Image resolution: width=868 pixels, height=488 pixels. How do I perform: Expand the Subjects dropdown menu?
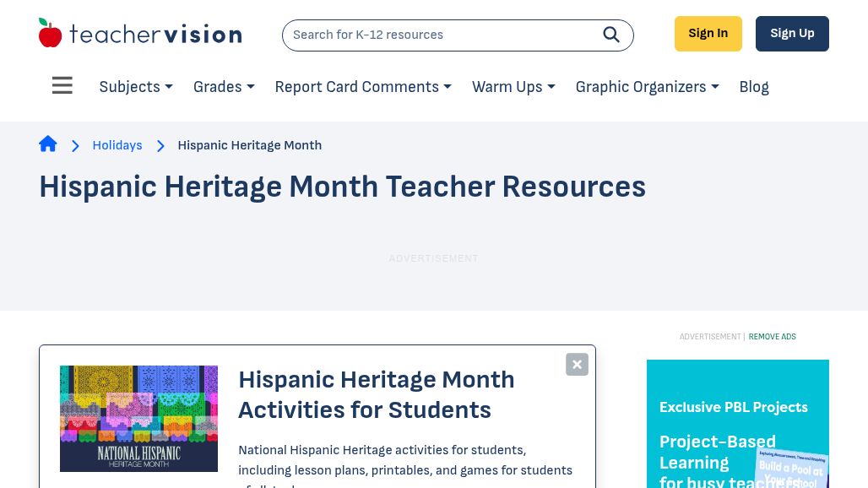tap(136, 87)
